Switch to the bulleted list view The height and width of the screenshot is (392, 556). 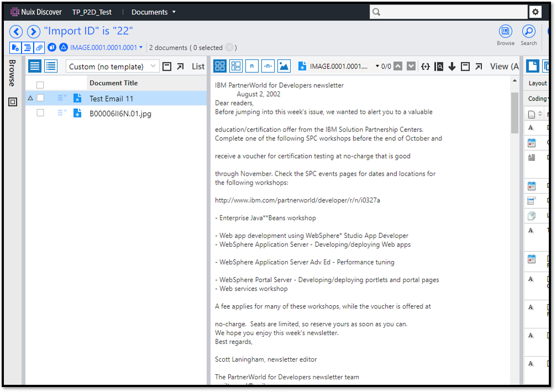click(51, 66)
